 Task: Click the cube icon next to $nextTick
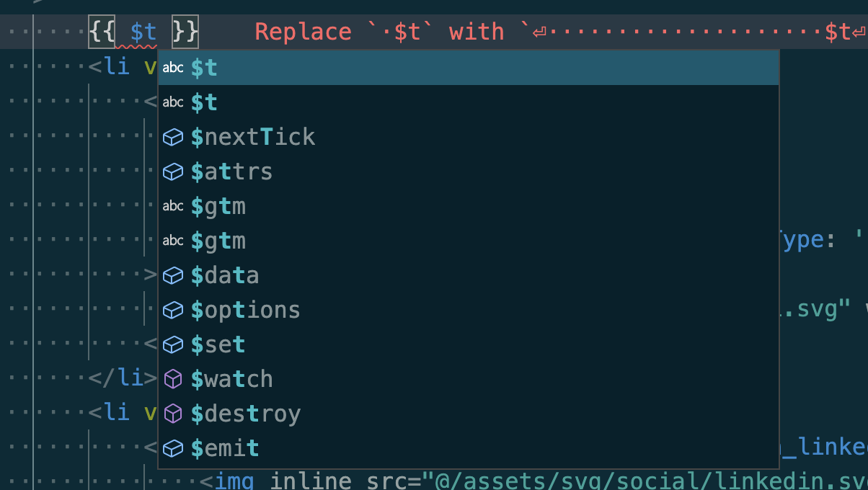tap(173, 136)
